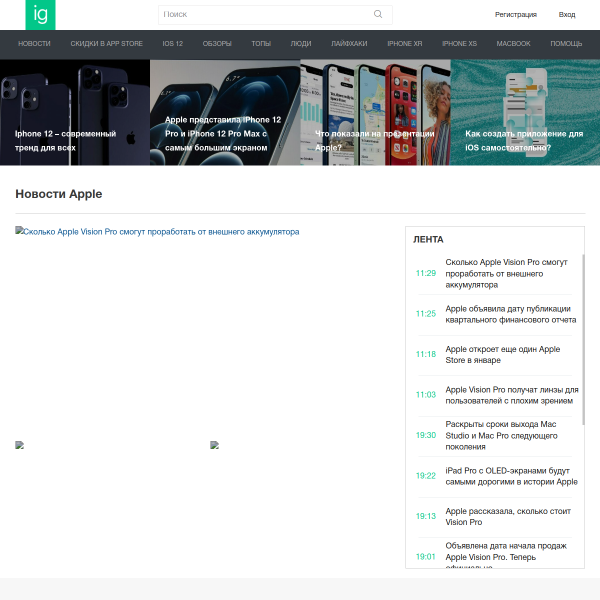Open the Обзоры navigation item

click(x=217, y=44)
